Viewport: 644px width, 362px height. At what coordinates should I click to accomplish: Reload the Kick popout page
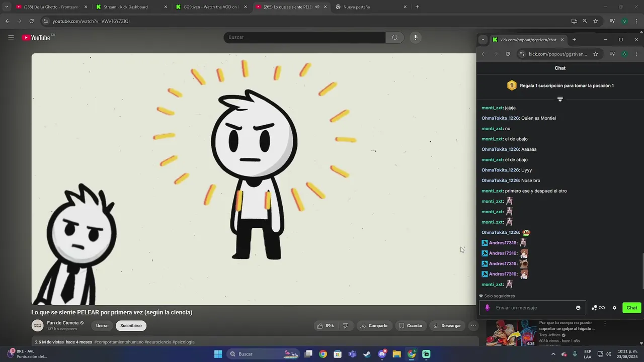(x=508, y=54)
